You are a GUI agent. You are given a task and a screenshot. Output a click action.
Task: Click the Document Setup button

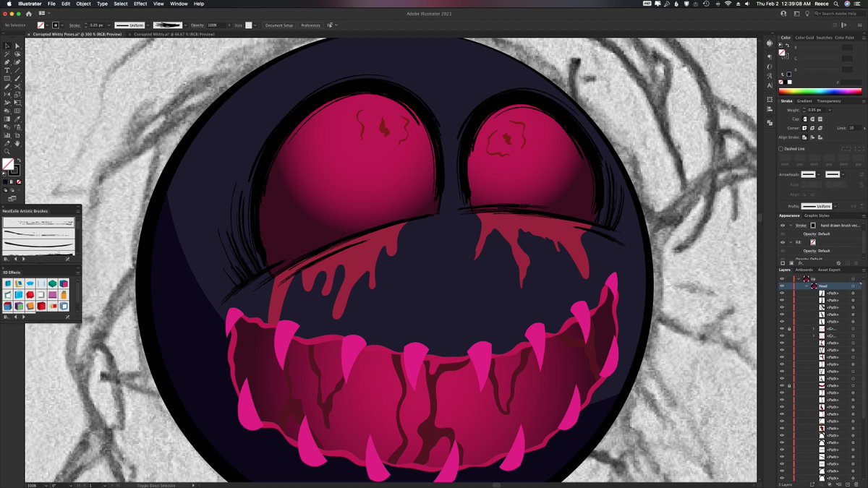(279, 25)
